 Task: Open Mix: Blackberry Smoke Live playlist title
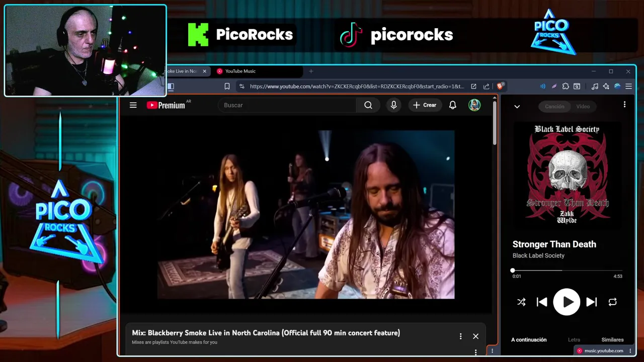point(266,333)
